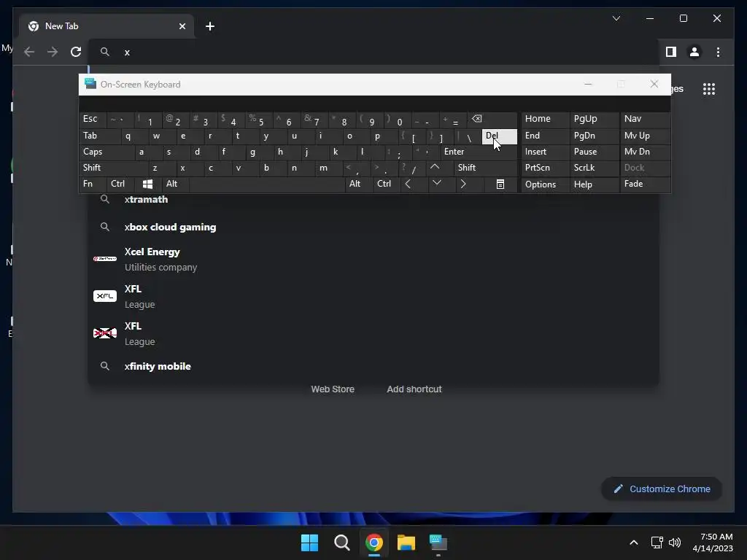Toggle the right Ctrl key

point(386,184)
